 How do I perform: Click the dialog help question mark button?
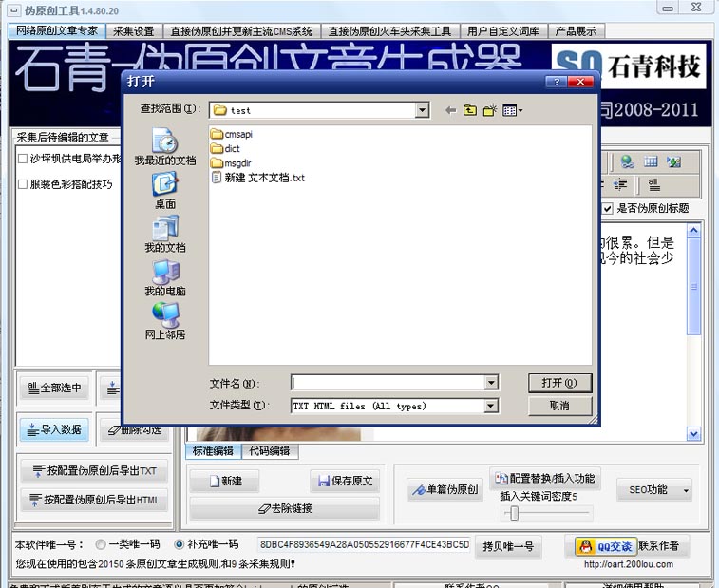pyautogui.click(x=557, y=82)
